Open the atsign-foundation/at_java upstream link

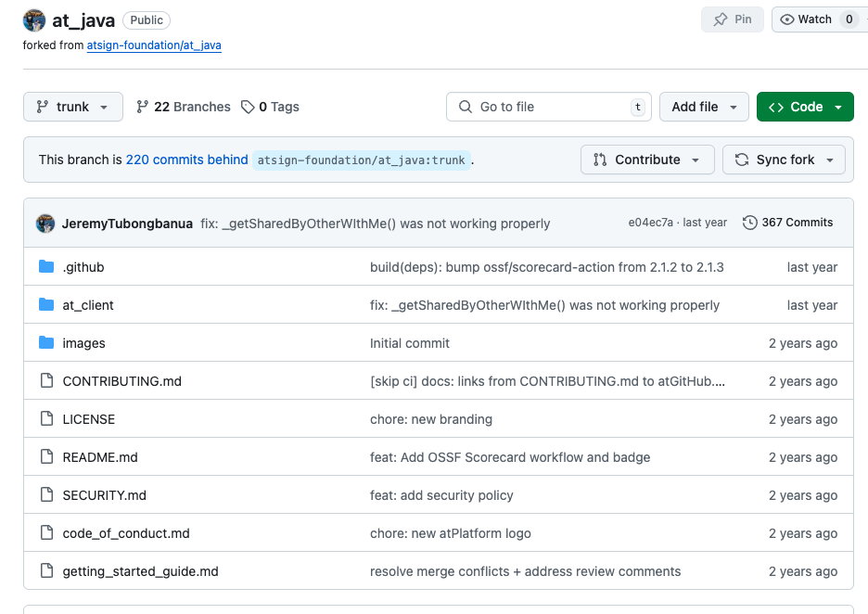(x=154, y=45)
